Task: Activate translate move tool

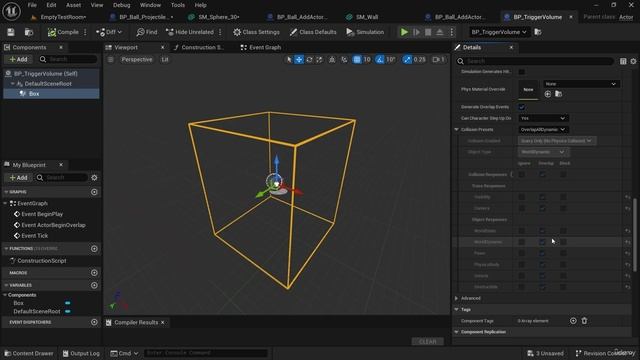Action: [x=299, y=60]
